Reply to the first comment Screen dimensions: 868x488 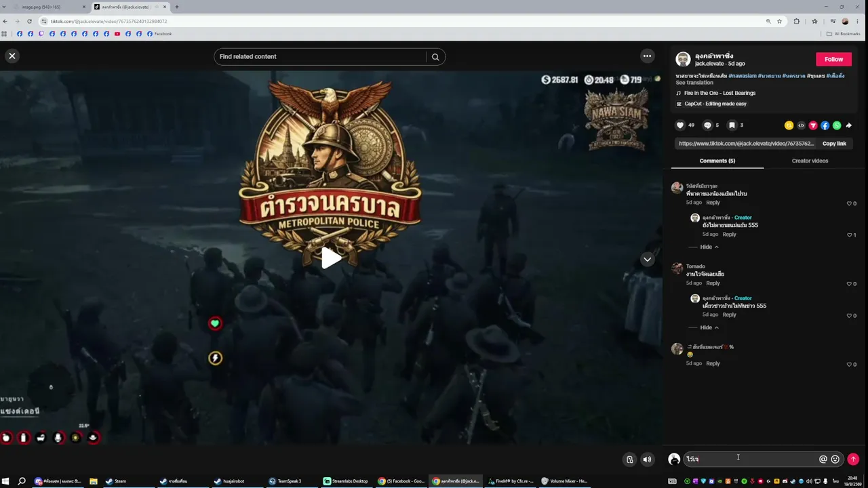point(713,203)
